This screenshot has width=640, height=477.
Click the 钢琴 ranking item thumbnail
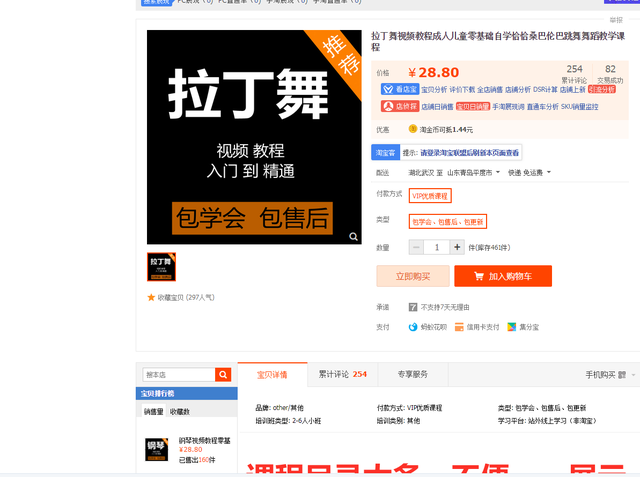point(157,449)
